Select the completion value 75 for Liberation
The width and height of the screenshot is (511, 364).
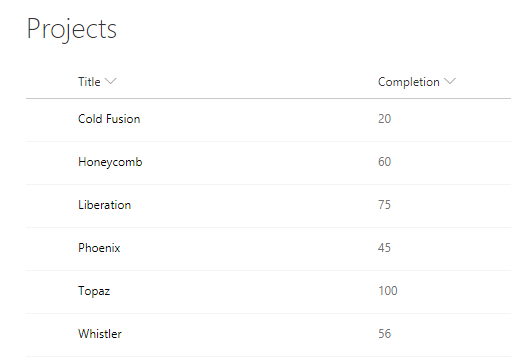(384, 205)
